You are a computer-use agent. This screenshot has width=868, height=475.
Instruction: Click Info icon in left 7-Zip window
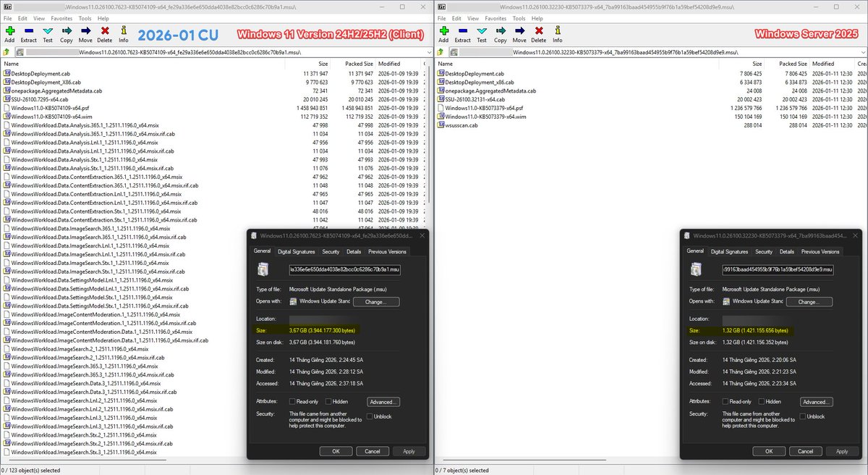[x=124, y=31]
